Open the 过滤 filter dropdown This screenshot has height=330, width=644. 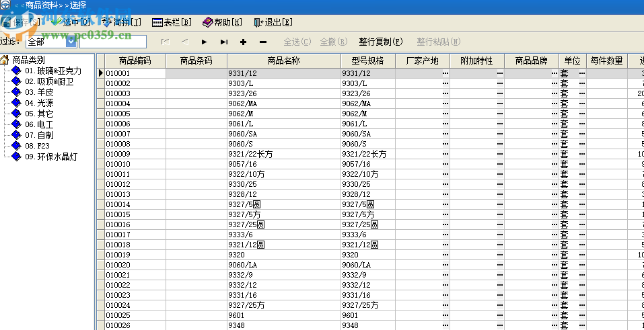[x=71, y=42]
